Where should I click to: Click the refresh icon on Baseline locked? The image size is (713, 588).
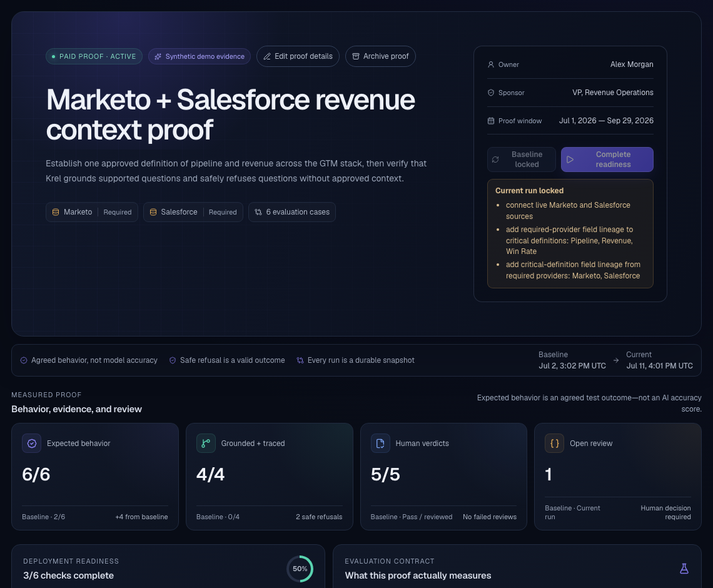[x=495, y=160]
